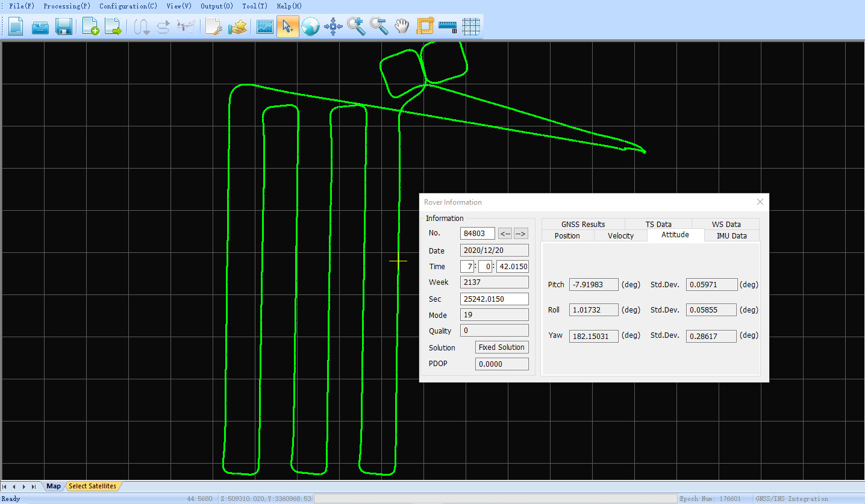Screen dimensions: 865x504
Task: Click the No. field showing 84803
Action: 478,234
